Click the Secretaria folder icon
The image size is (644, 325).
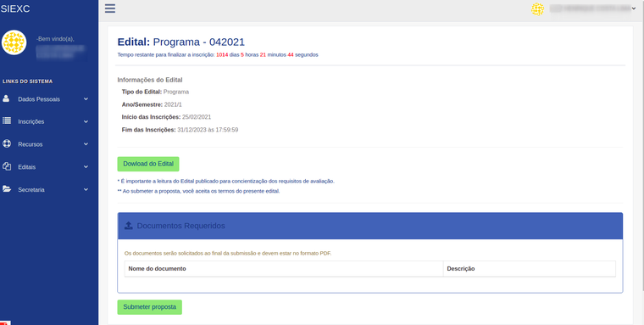pos(7,189)
